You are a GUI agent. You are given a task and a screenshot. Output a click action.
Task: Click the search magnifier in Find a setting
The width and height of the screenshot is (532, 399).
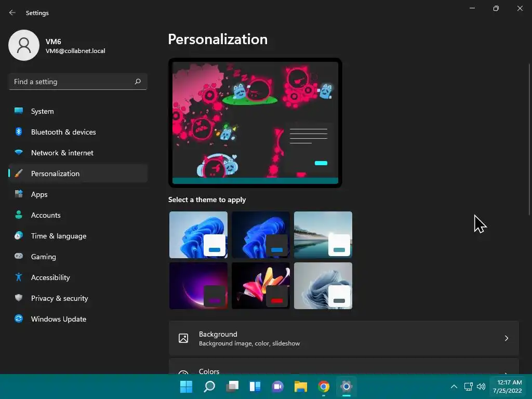pos(137,82)
